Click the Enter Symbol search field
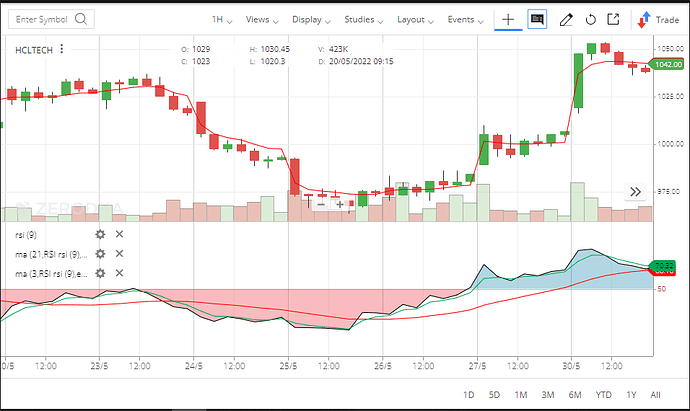The width and height of the screenshot is (690, 411). pos(51,19)
